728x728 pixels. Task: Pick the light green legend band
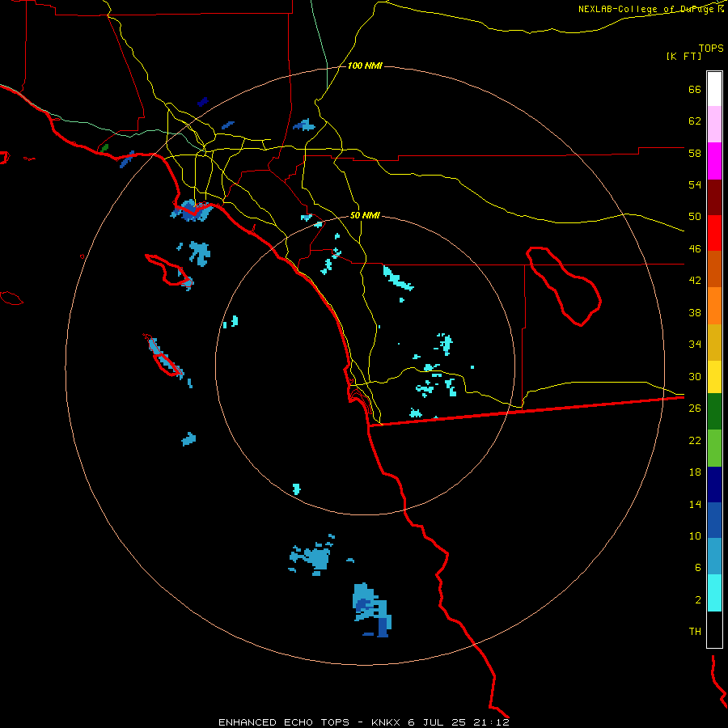(x=714, y=448)
